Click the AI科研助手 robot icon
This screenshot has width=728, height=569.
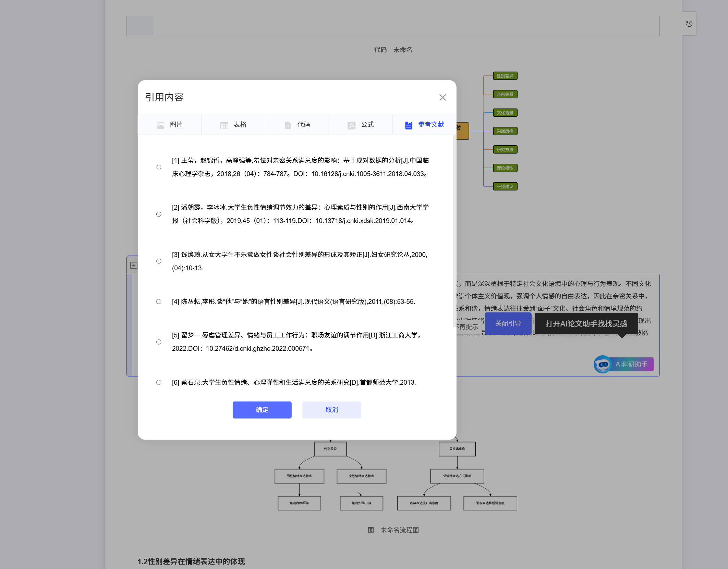pyautogui.click(x=602, y=364)
